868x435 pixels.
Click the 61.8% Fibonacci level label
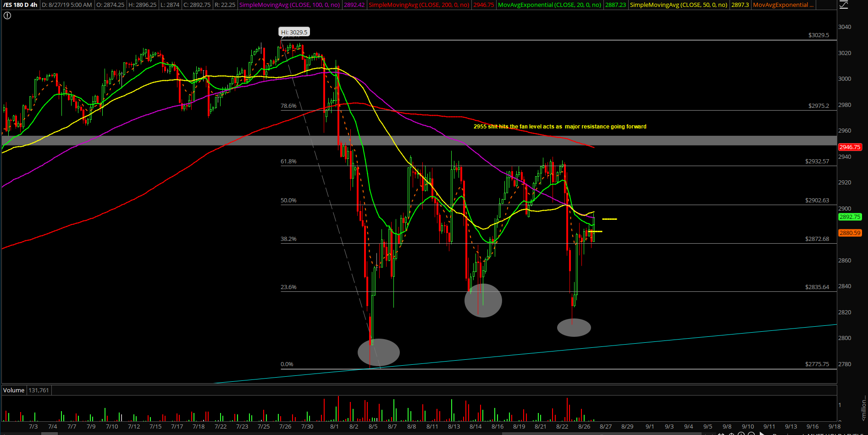288,162
